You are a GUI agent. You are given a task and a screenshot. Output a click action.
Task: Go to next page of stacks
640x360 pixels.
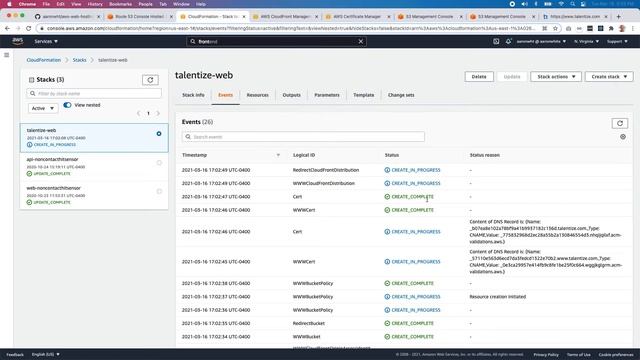pos(158,113)
